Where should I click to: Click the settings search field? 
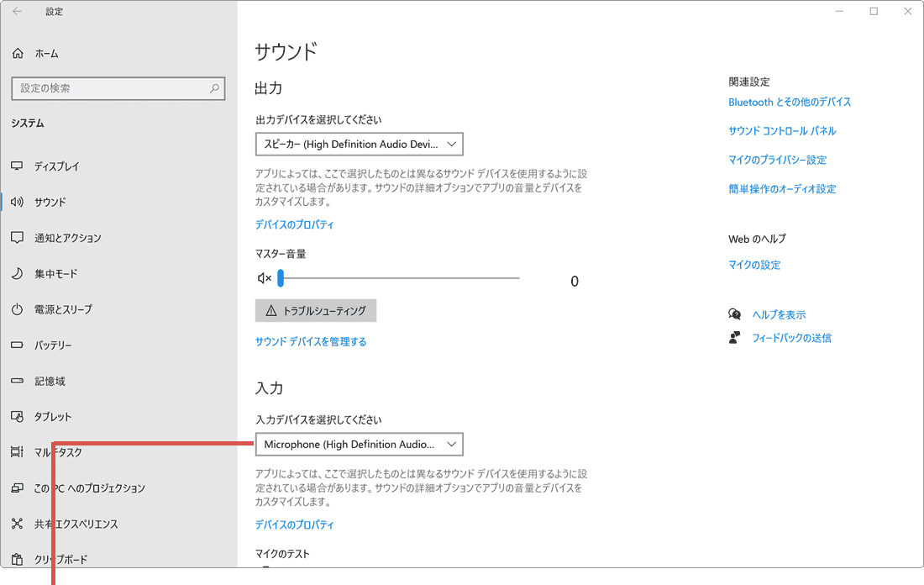pos(118,87)
